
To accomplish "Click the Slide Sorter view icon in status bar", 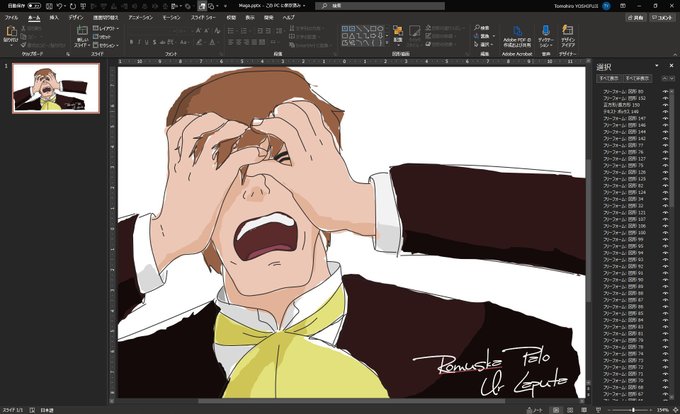I will pos(570,410).
